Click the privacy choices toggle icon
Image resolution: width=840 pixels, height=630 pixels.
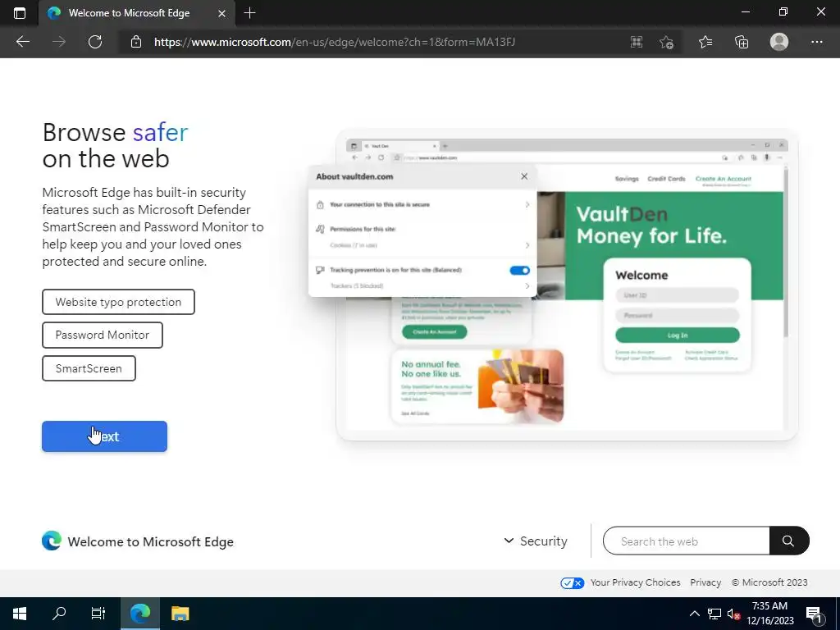[x=572, y=583]
